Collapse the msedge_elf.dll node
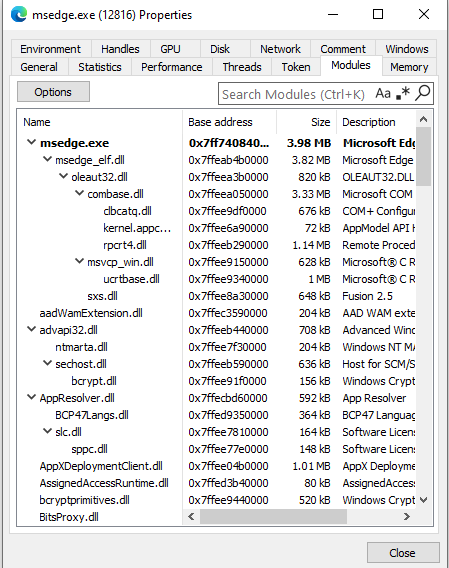This screenshot has width=449, height=568. [47, 159]
